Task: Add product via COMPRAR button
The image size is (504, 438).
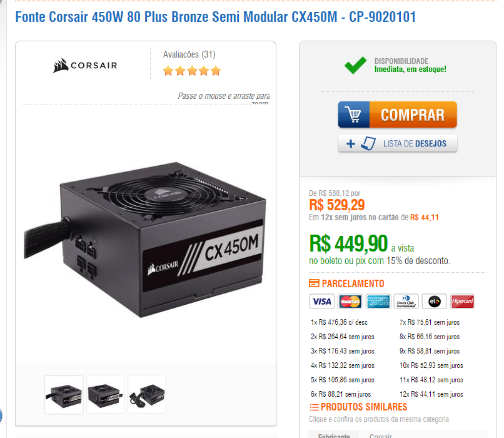Action: coord(397,115)
